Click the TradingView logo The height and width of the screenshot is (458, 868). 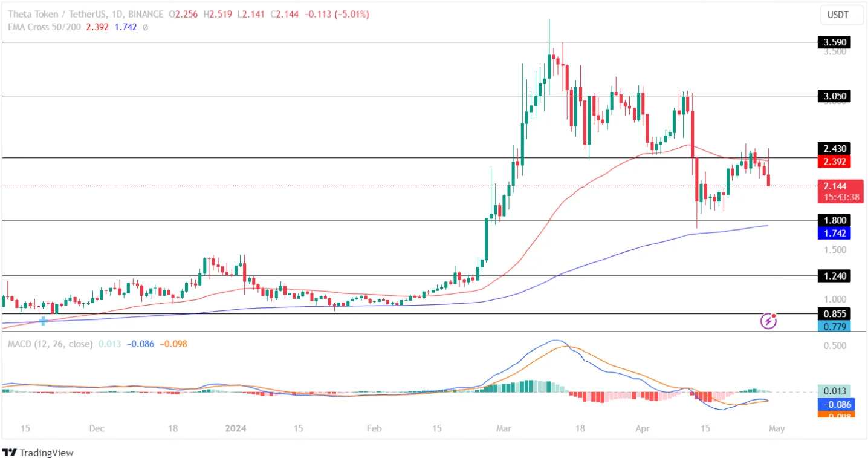38,452
